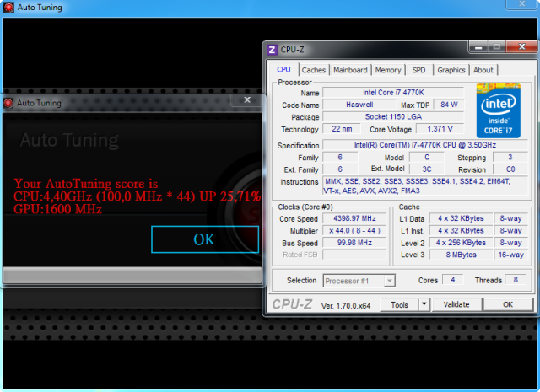Click the CPU:4,40GHz score line
Screen dimensions: 540x392
pos(137,196)
